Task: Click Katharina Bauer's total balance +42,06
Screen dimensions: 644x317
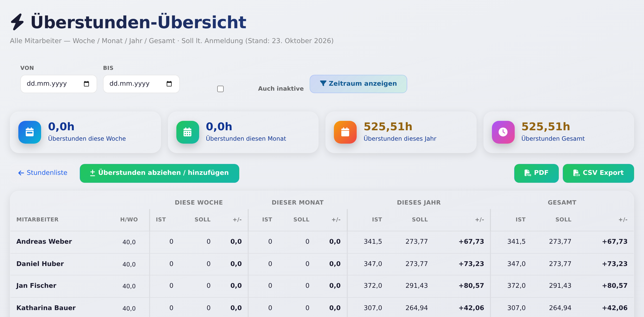Action: point(615,308)
